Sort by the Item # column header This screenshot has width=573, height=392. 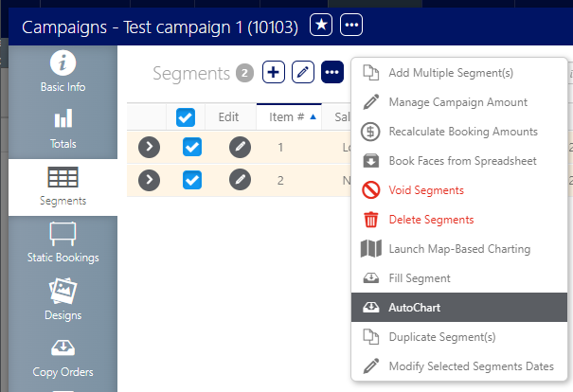point(288,117)
